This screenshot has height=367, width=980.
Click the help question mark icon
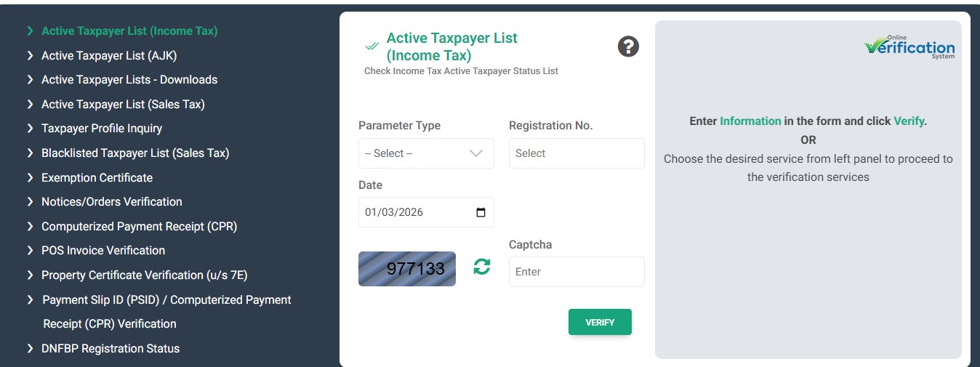628,47
